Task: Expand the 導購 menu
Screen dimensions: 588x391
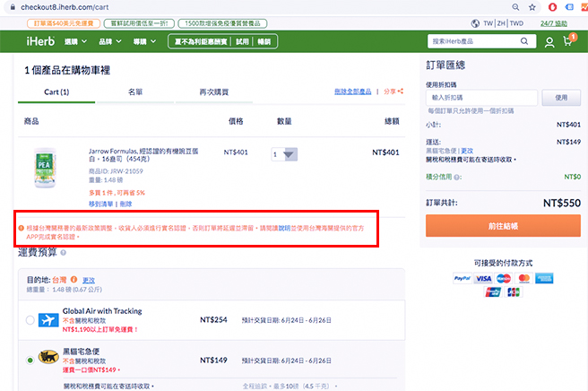Action: tap(144, 41)
